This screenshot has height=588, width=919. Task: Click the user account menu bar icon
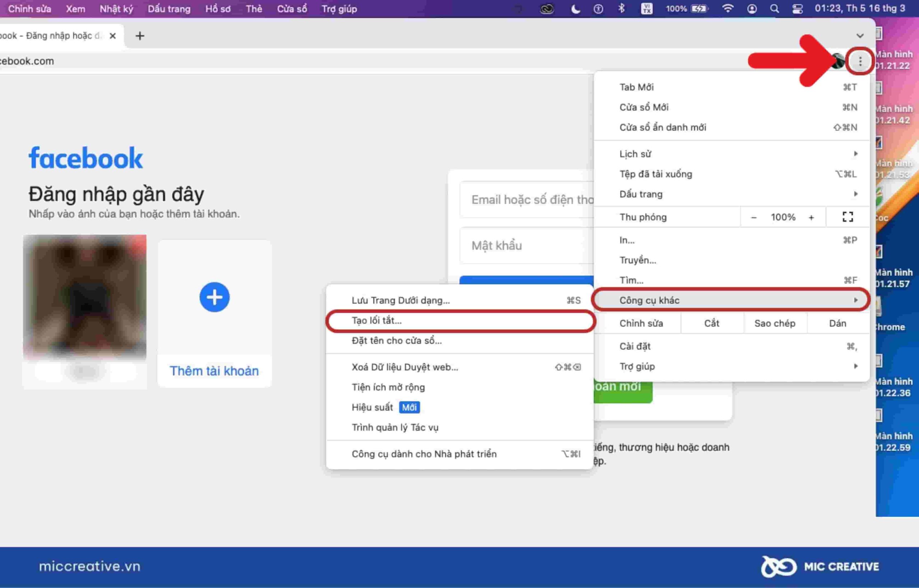[751, 8]
